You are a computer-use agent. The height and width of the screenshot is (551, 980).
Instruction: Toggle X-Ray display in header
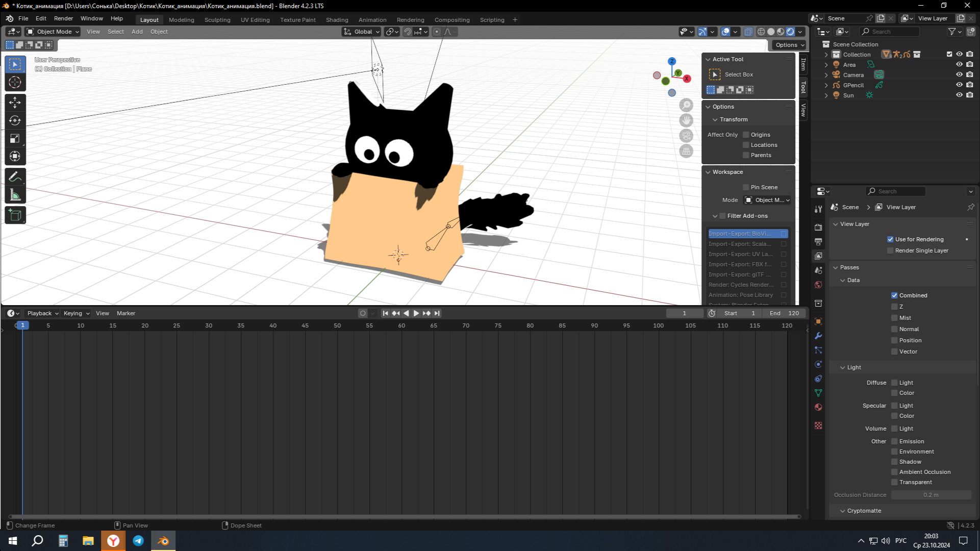tap(748, 32)
